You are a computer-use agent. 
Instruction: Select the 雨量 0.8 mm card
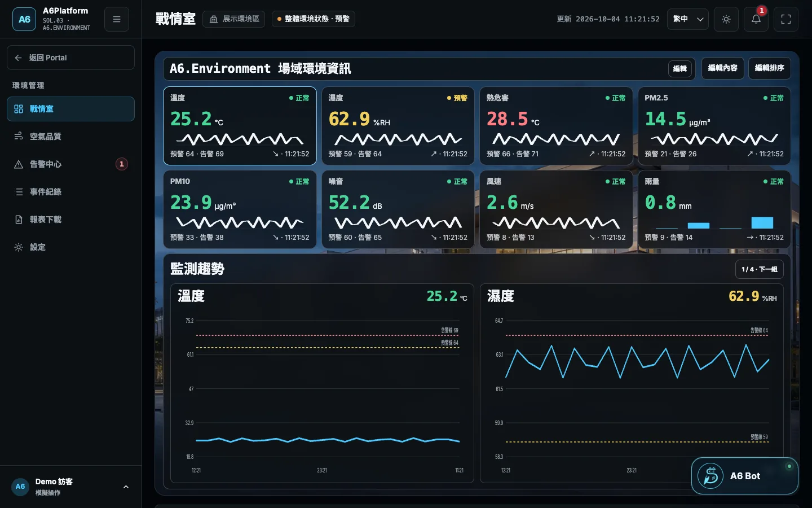[714, 209]
